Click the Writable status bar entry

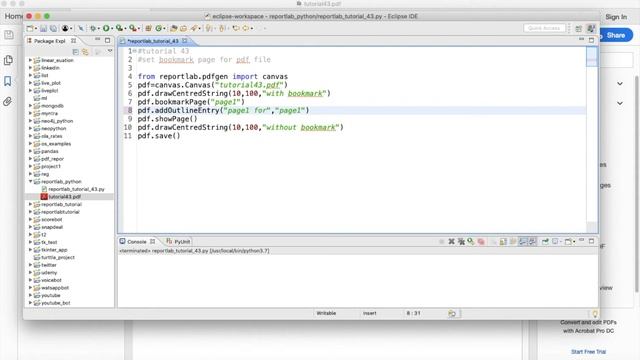pos(326,313)
